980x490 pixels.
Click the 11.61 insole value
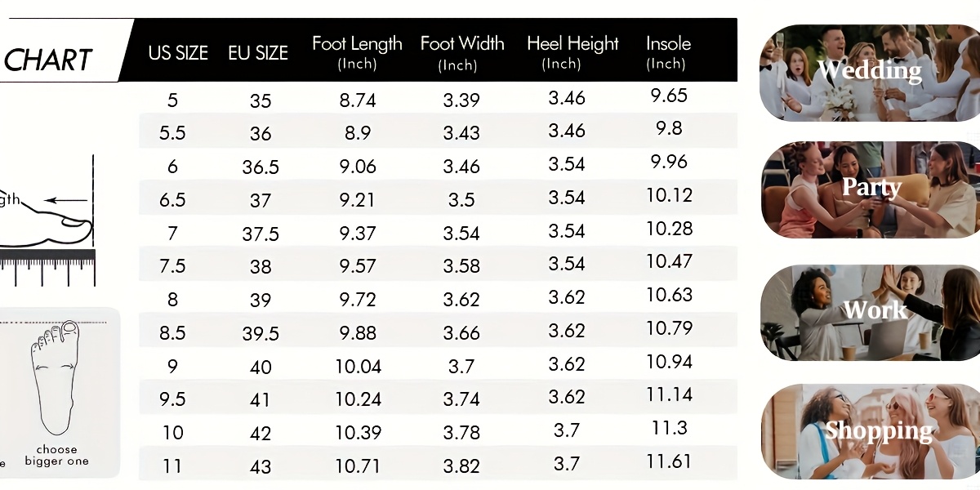point(669,461)
